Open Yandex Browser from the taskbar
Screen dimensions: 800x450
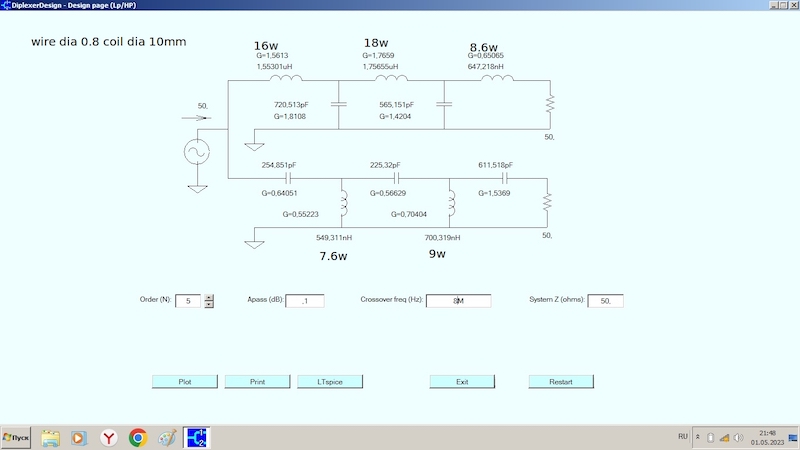108,437
